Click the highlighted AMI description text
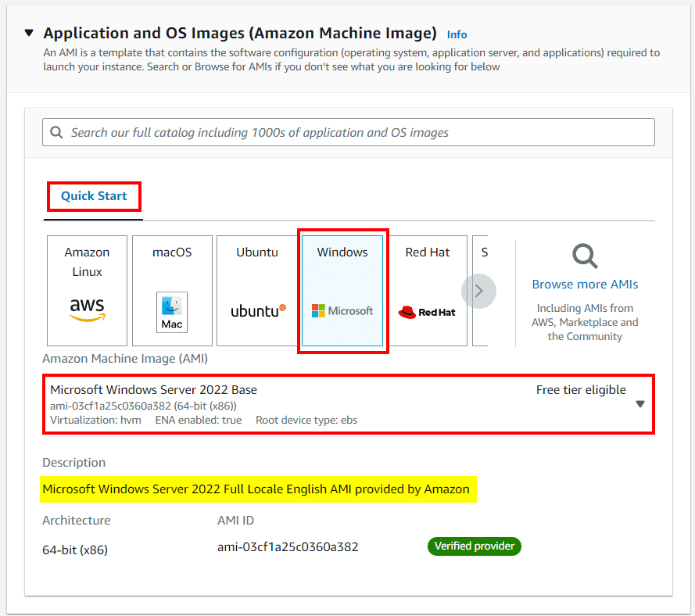The width and height of the screenshot is (695, 616). coord(256,490)
